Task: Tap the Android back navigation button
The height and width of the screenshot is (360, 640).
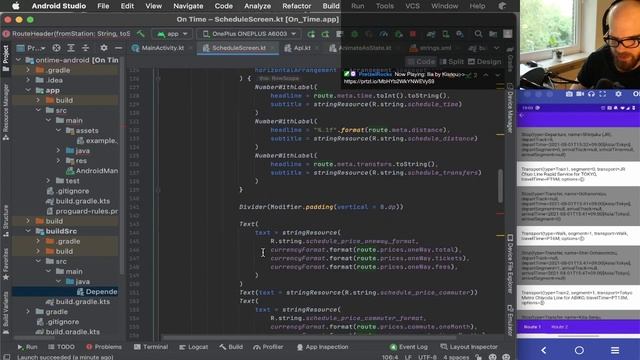Action: click(543, 350)
